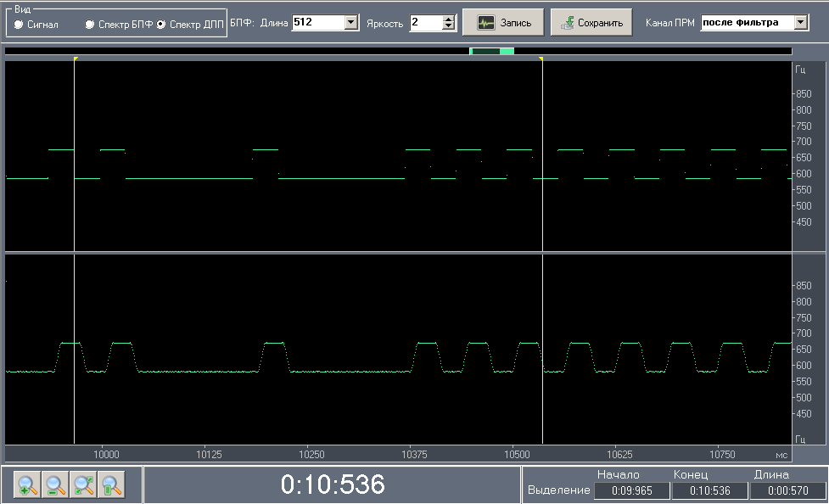Increase Яркость value with up arrow

[x=449, y=20]
